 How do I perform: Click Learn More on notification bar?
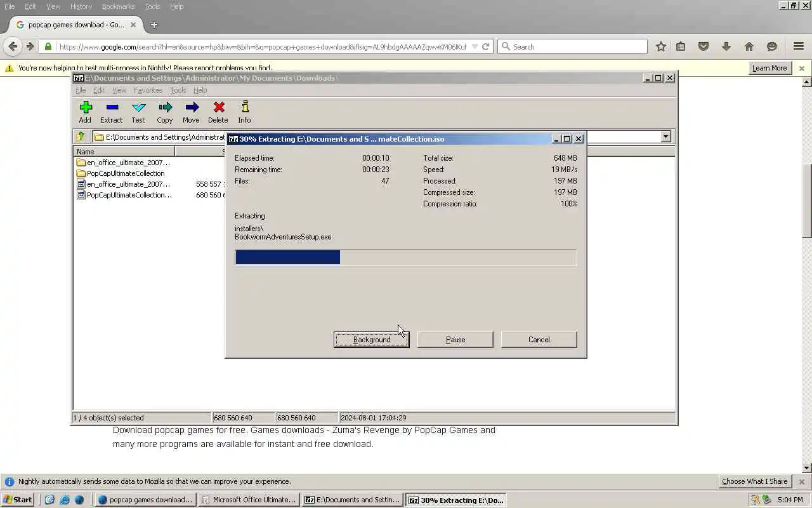click(x=769, y=68)
